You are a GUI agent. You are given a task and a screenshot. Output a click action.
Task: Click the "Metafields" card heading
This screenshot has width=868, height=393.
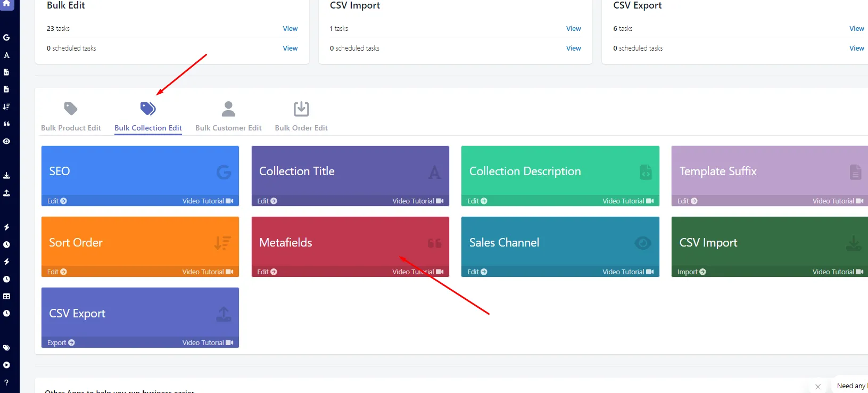pyautogui.click(x=286, y=242)
